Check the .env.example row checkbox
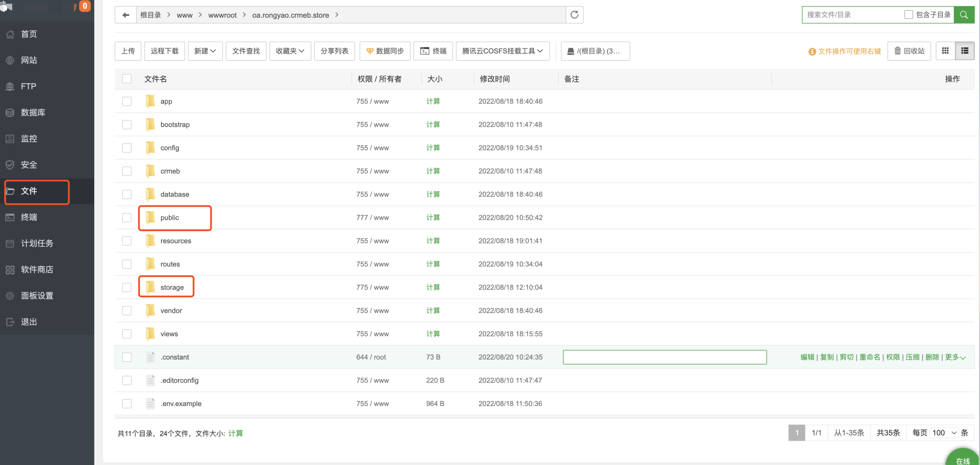This screenshot has height=465, width=980. point(127,403)
